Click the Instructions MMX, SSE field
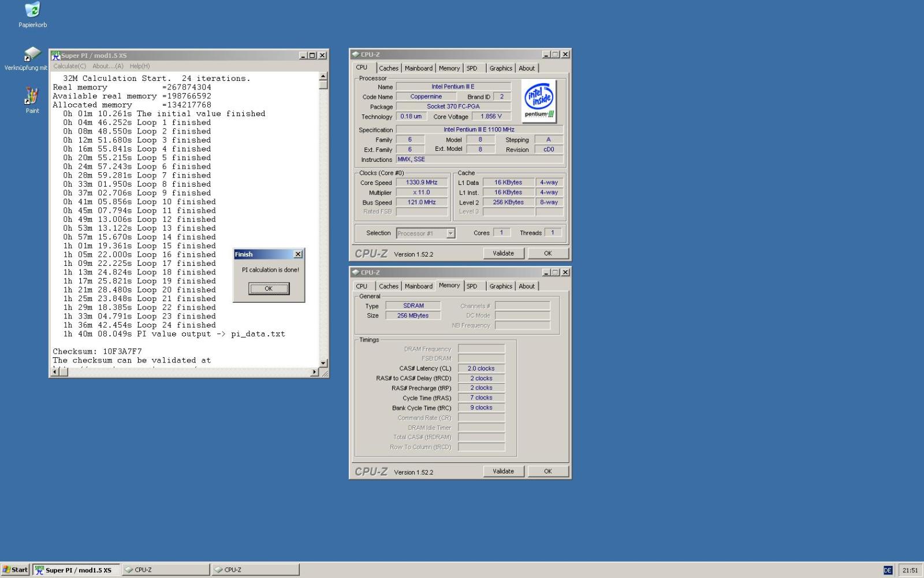Image resolution: width=924 pixels, height=578 pixels. click(x=479, y=160)
